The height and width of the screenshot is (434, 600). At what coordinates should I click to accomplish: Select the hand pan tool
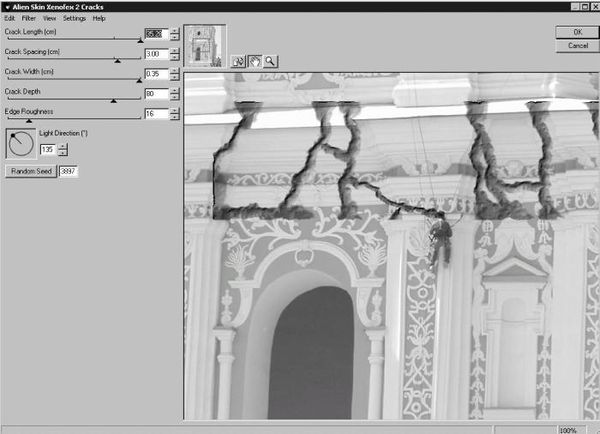pyautogui.click(x=254, y=60)
